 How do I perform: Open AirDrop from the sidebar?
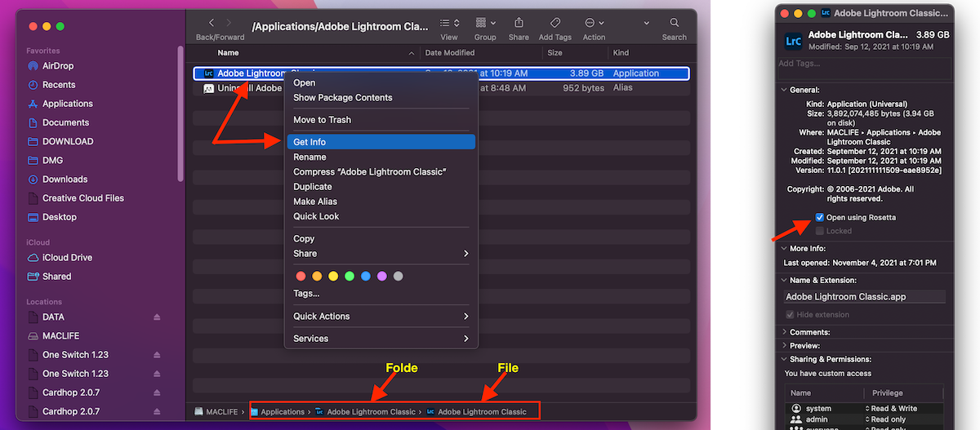58,66
